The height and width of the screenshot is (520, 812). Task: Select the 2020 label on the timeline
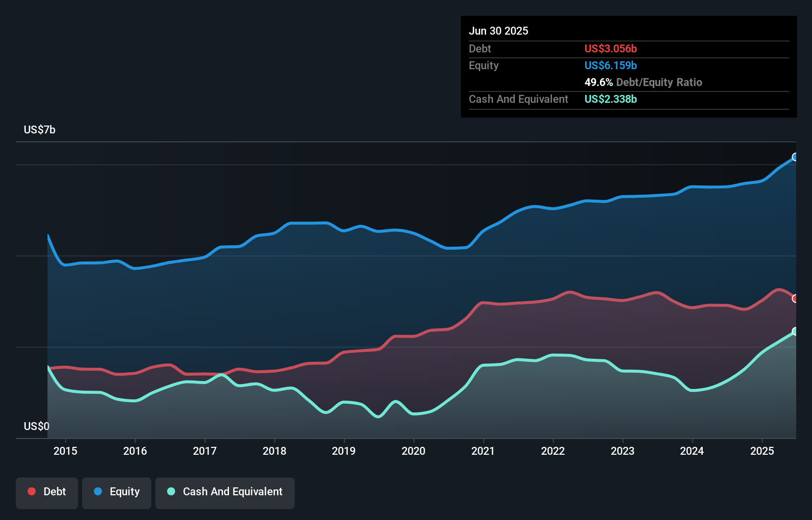point(414,451)
